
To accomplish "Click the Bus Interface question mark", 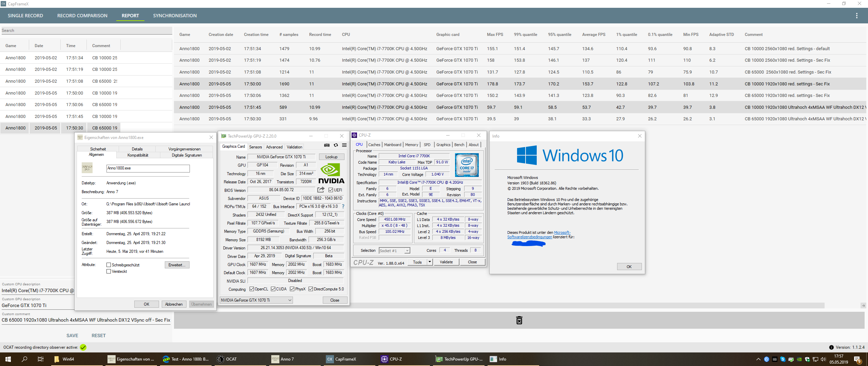I will point(343,206).
